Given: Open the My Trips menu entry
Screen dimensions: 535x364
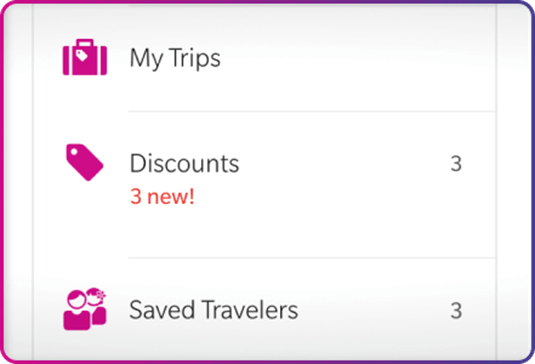Looking at the screenshot, I should tap(264, 58).
